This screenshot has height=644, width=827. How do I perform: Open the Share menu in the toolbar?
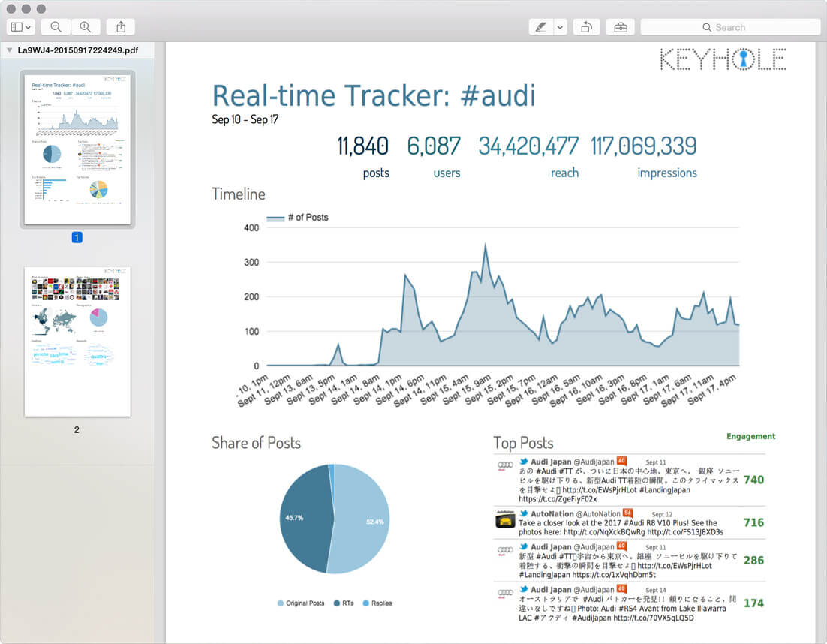click(121, 27)
